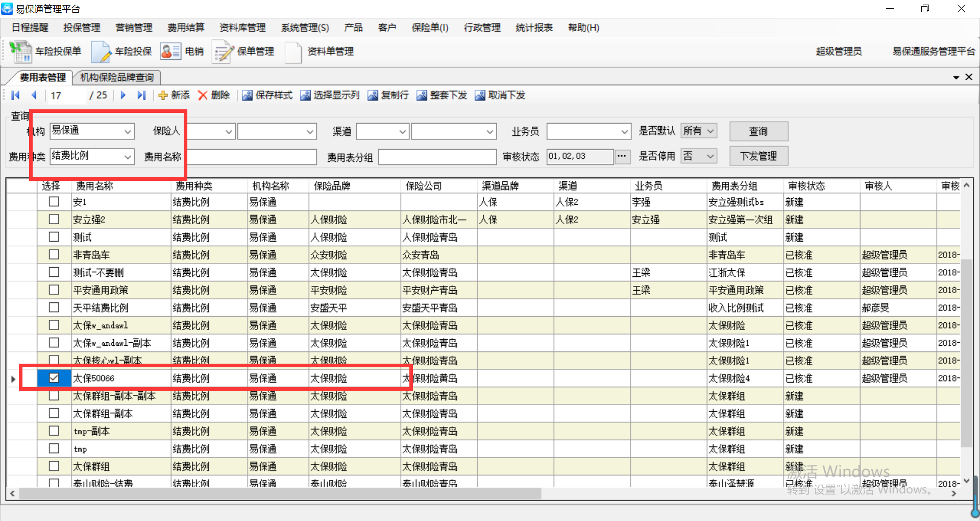The image size is (980, 521).
Task: Open the 车险投保单 toolbar icon
Action: [x=21, y=52]
